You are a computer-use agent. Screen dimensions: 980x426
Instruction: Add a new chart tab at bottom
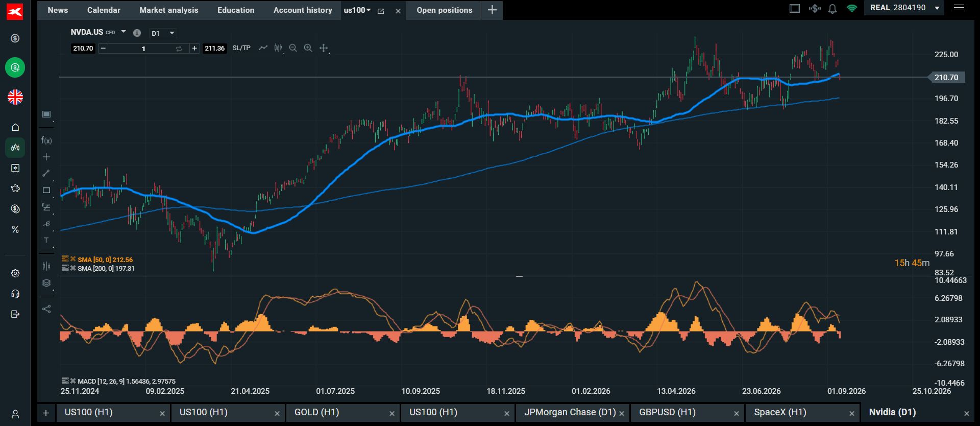coord(46,413)
